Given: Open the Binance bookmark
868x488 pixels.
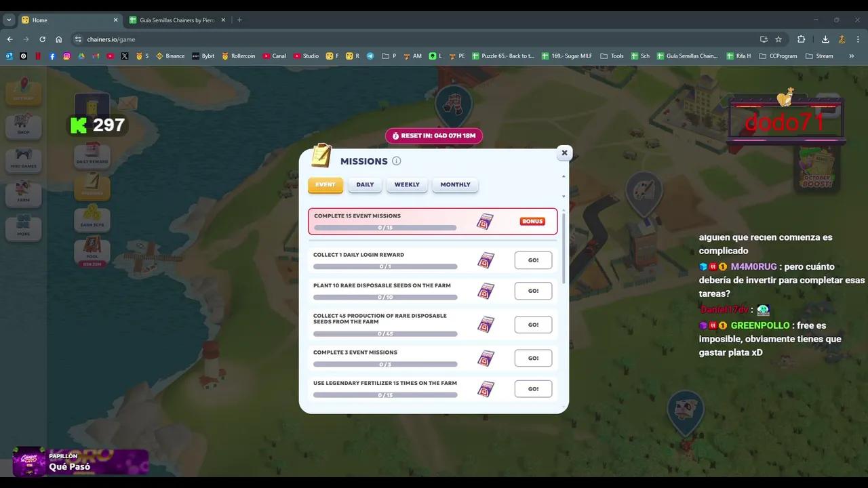Looking at the screenshot, I should click(x=170, y=56).
